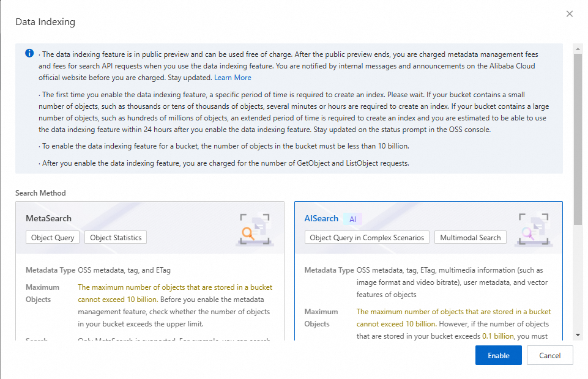Click the scrollbar up arrow
Image resolution: width=588 pixels, height=379 pixels.
578,48
